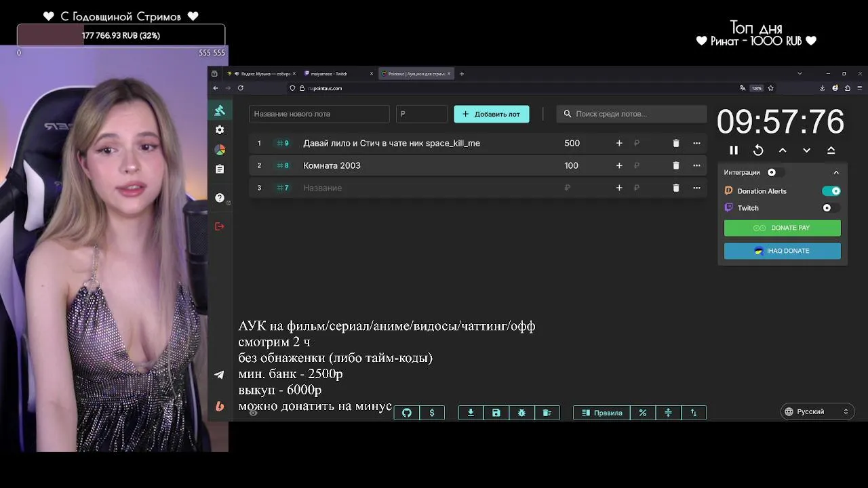This screenshot has height=488, width=868.
Task: Click the bug report icon button
Action: [521, 413]
